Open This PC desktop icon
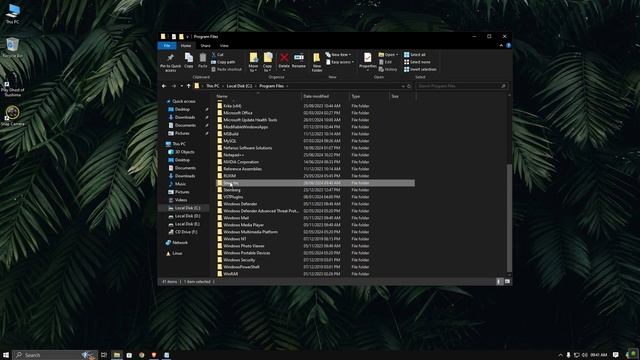This screenshot has height=360, width=640. pos(13,13)
